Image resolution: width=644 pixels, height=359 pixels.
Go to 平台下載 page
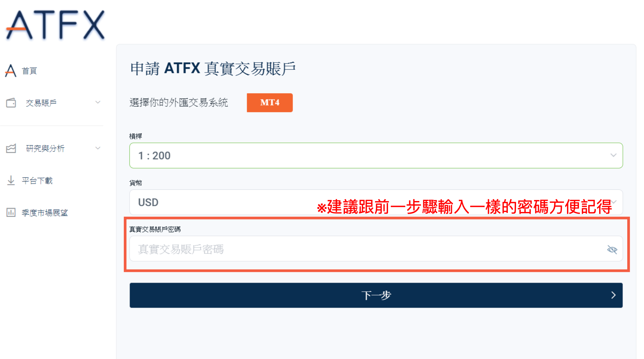click(37, 181)
